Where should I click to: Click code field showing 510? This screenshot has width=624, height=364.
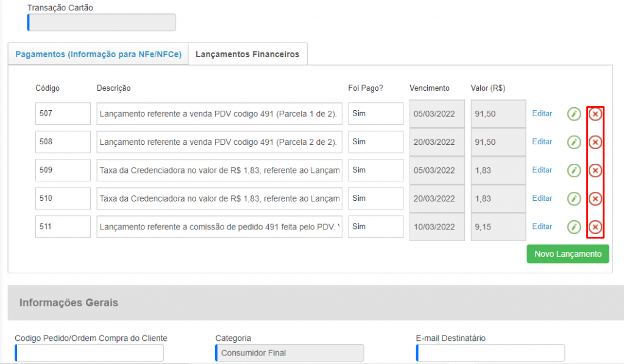coord(63,198)
